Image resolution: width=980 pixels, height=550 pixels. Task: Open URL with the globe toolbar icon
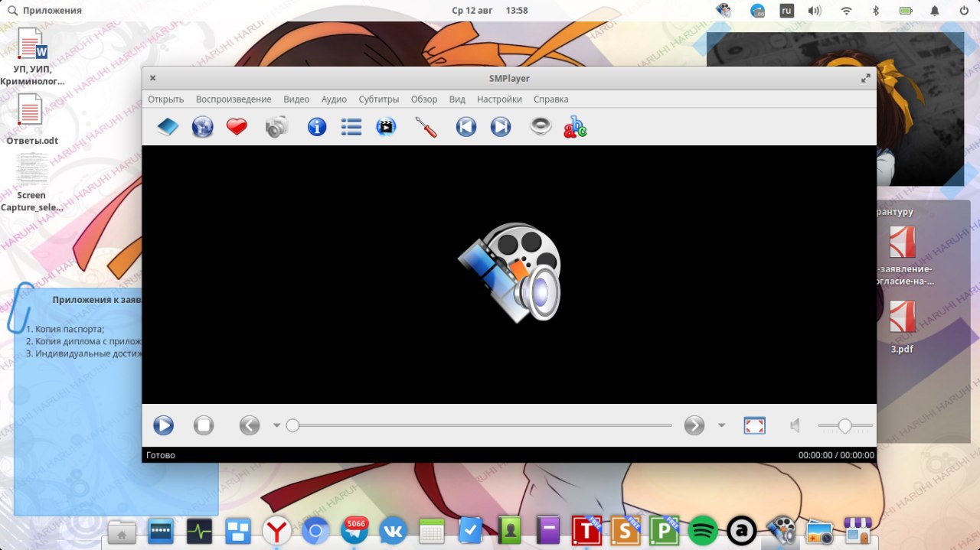click(202, 126)
